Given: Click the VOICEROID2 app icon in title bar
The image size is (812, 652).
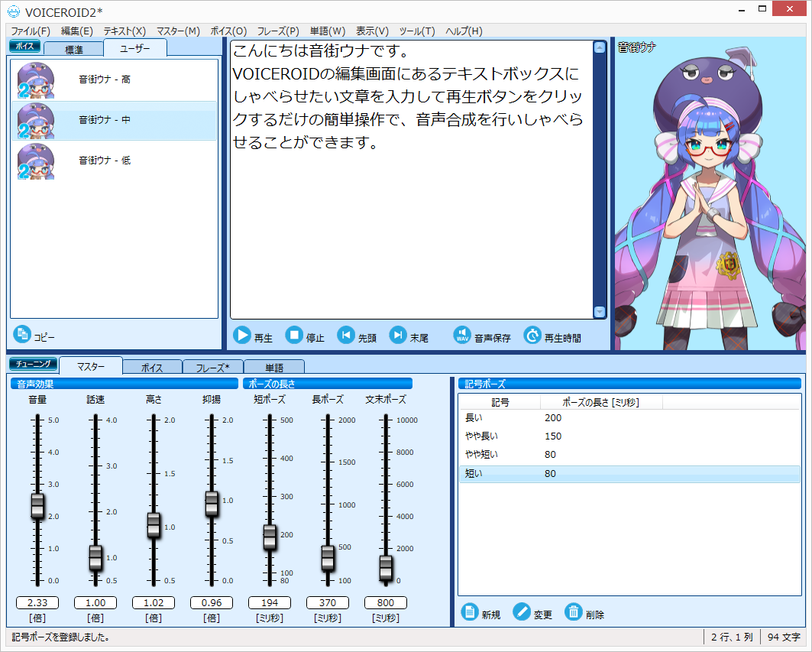Looking at the screenshot, I should coord(14,11).
